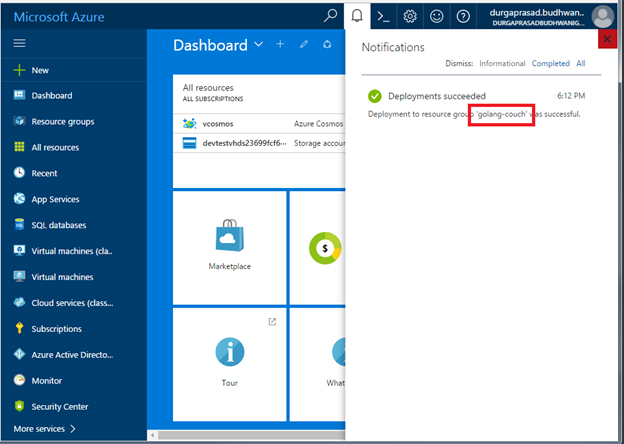This screenshot has height=444, width=624.
Task: Select SQL databases menu label
Action: click(x=59, y=225)
